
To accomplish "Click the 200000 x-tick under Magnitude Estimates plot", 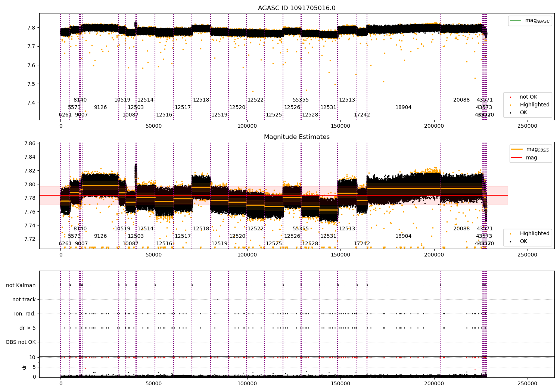I will pyautogui.click(x=435, y=255).
